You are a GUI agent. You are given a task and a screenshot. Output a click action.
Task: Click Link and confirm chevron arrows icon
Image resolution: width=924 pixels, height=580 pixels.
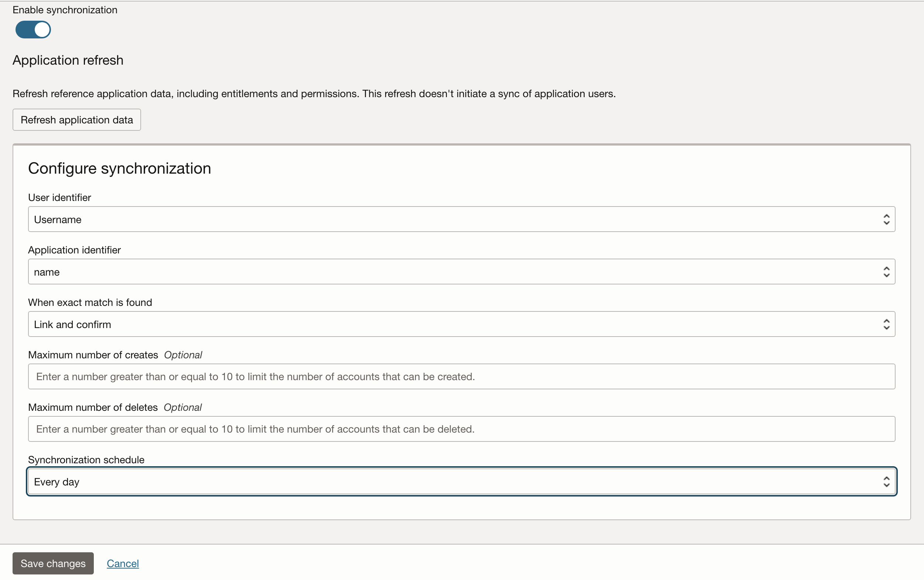(886, 324)
